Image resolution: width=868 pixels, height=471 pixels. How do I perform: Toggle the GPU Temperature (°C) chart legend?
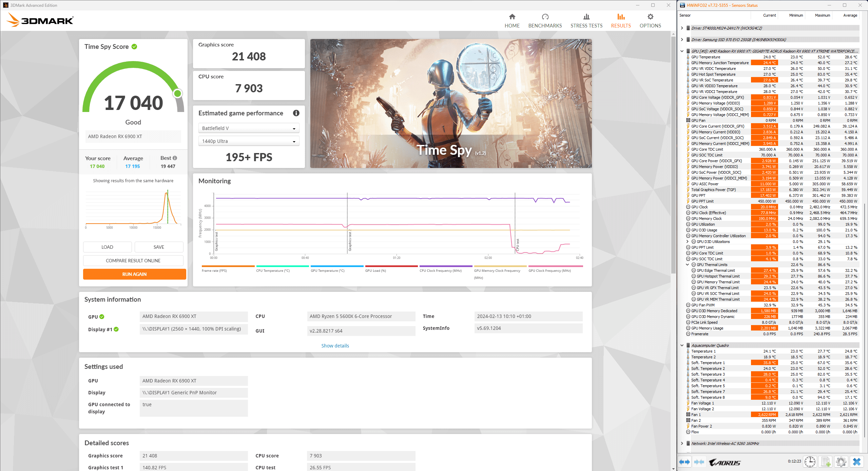click(337, 268)
